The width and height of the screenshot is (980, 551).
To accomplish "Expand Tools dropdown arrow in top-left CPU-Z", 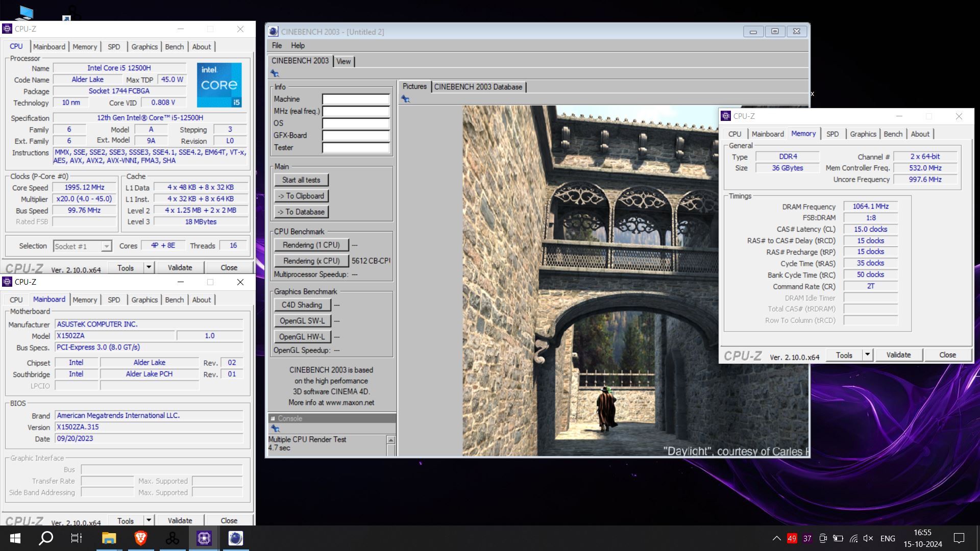I will click(x=149, y=267).
